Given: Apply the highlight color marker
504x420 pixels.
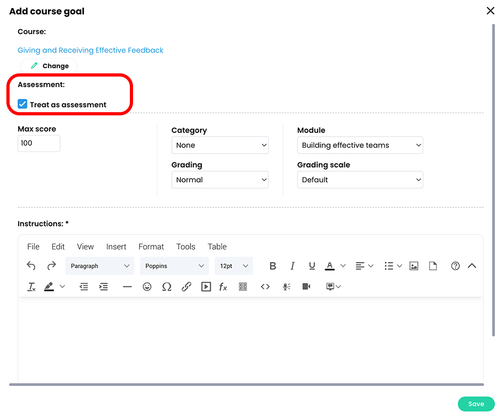Looking at the screenshot, I should pos(49,287).
